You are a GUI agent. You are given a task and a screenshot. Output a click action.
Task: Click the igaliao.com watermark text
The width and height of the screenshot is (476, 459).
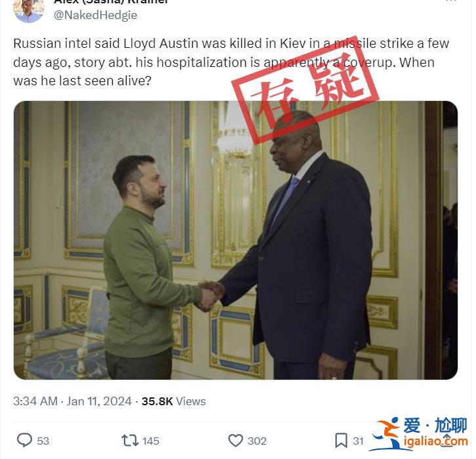click(435, 441)
